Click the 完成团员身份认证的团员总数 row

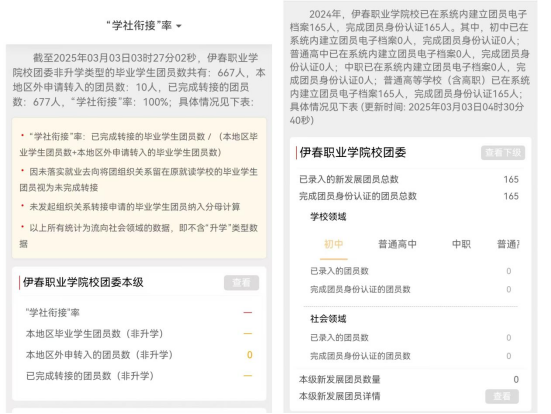pos(409,196)
